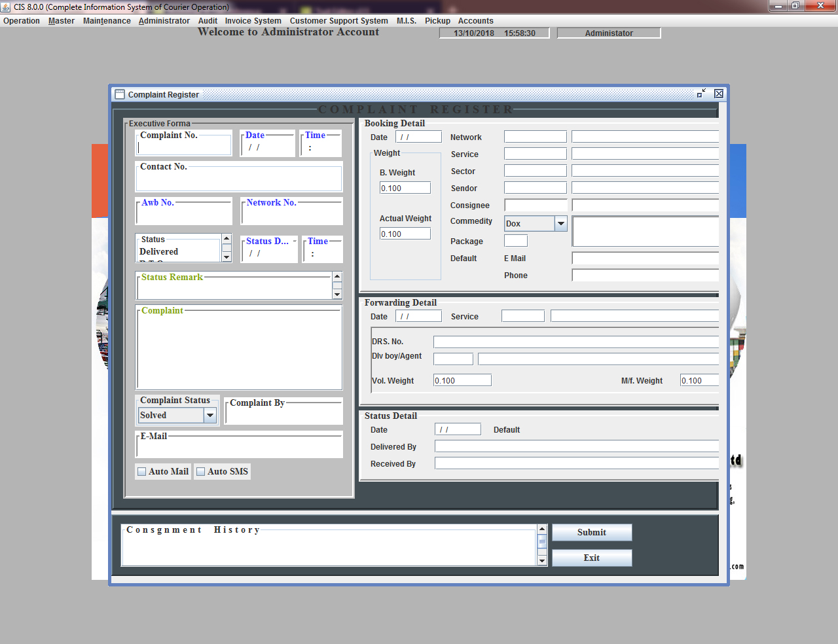Viewport: 838px width, 644px height.
Task: Open the Master menu
Action: pos(62,21)
